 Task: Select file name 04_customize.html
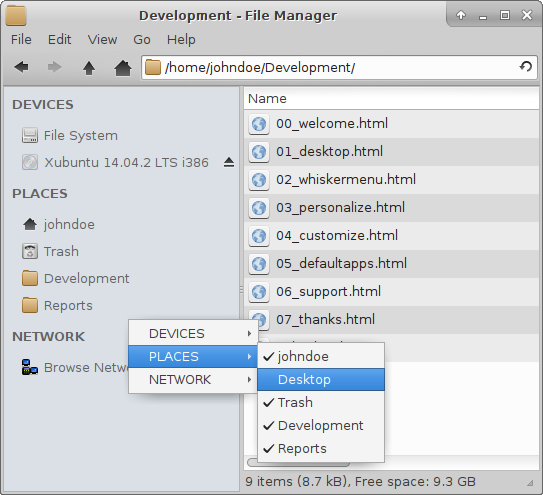pos(337,236)
